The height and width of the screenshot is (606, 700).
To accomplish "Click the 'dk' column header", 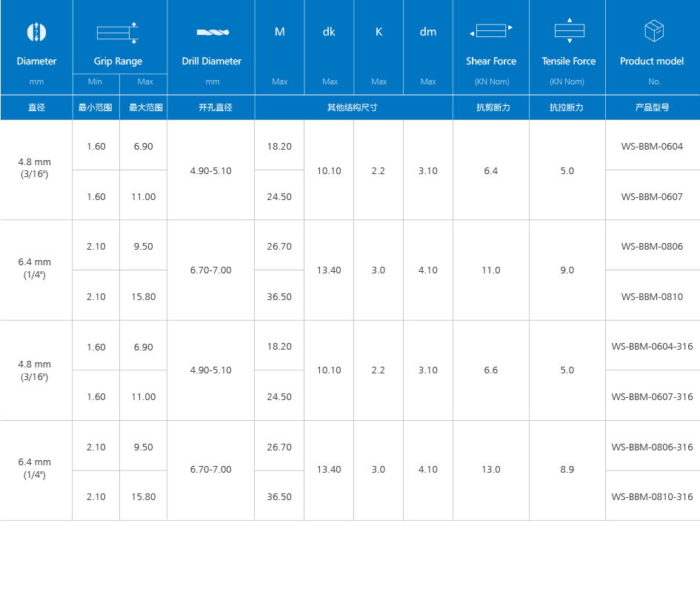I will (329, 32).
